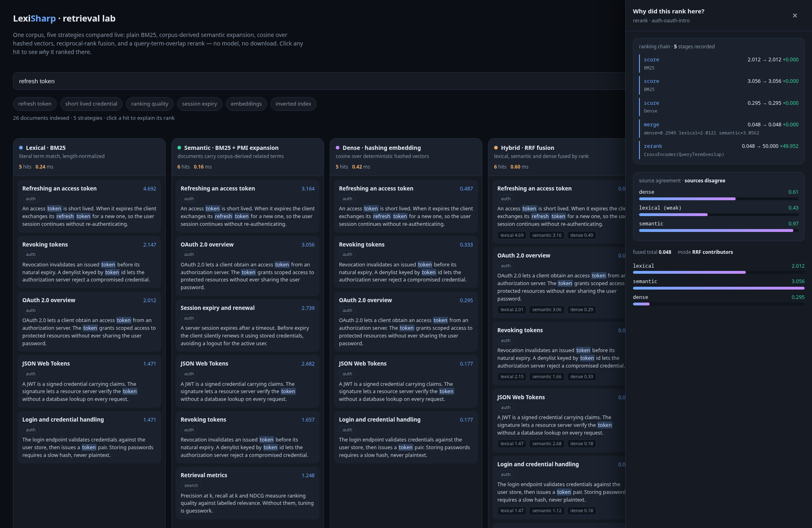Screen dimensions: 812x528
Task: Open Semantic hit 'JSON Web Tokens'
Action: point(248,381)
